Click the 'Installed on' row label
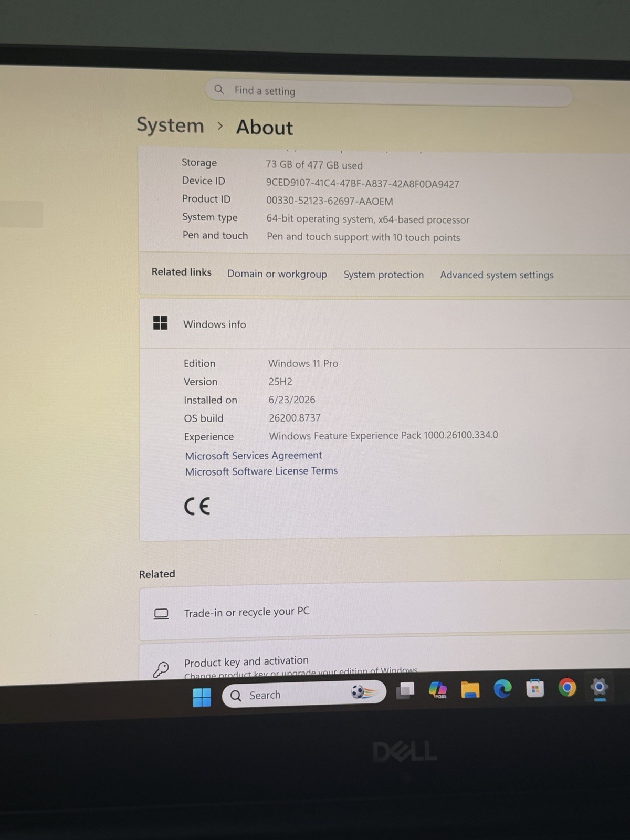The height and width of the screenshot is (840, 630). click(x=211, y=400)
